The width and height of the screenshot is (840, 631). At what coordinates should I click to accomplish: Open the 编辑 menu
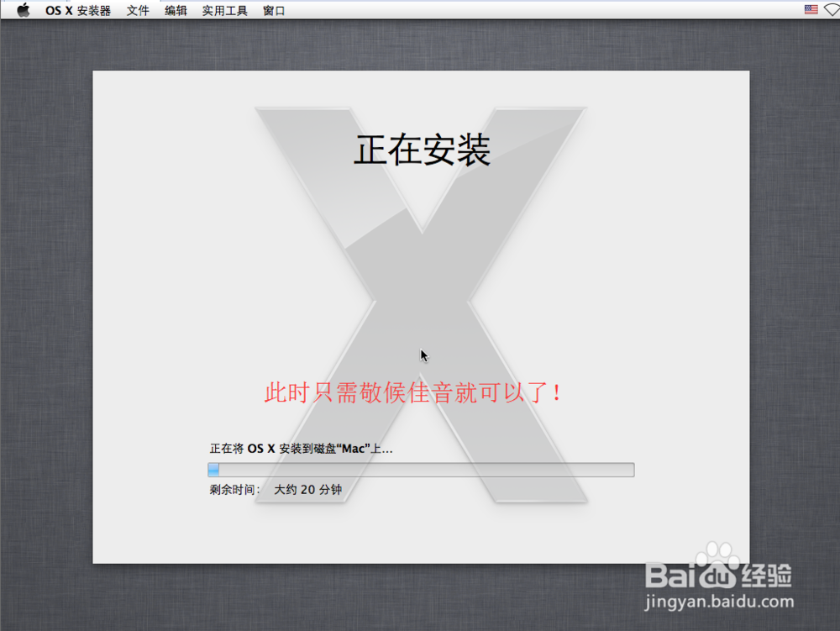tap(176, 11)
